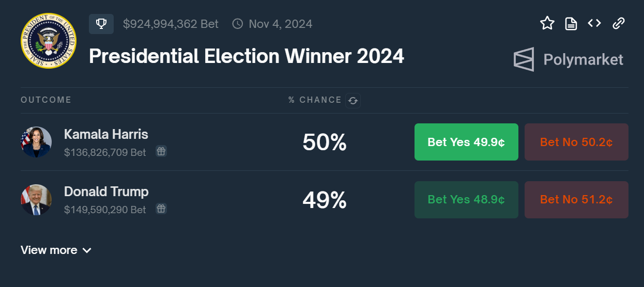Viewport: 644px width, 287px height.
Task: Click the trophy icon badge
Action: pyautogui.click(x=101, y=24)
